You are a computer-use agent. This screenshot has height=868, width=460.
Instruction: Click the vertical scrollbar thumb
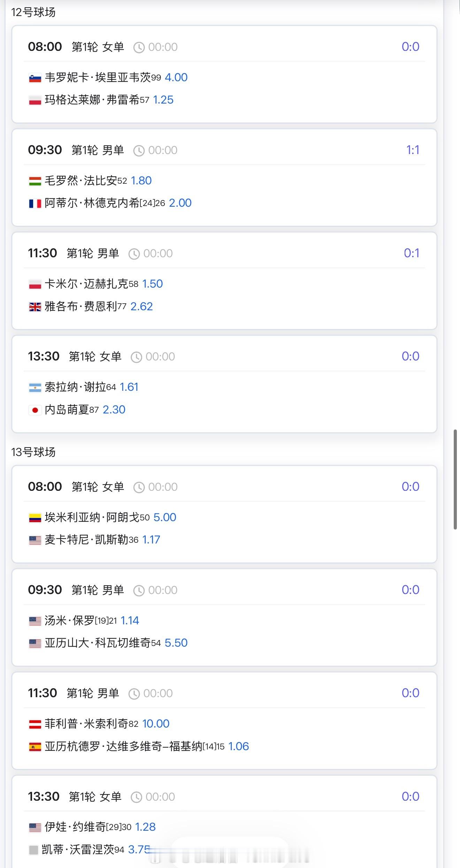pyautogui.click(x=455, y=480)
